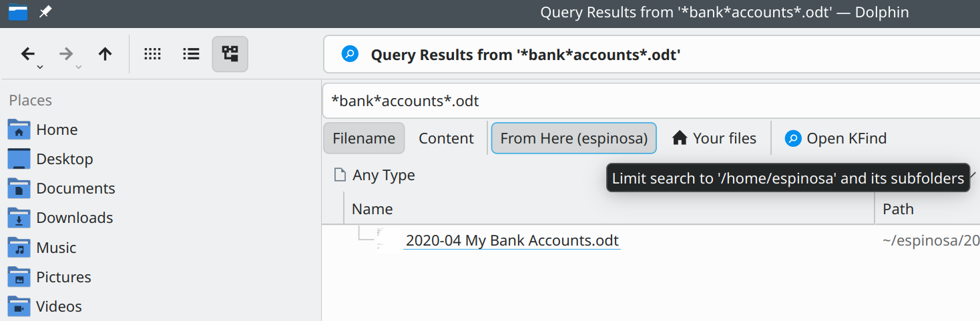The height and width of the screenshot is (321, 980).
Task: Click the Music folder icon
Action: [19, 248]
